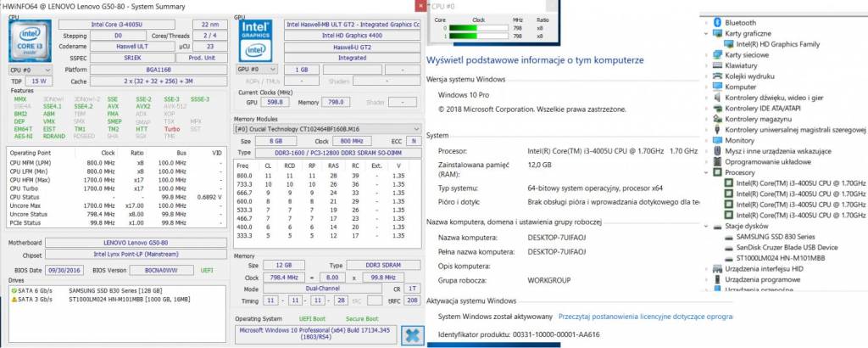Click the 15 W TDP value

click(x=39, y=81)
